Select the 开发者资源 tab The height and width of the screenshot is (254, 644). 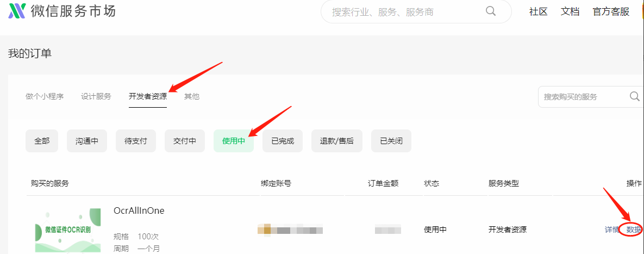(x=148, y=97)
